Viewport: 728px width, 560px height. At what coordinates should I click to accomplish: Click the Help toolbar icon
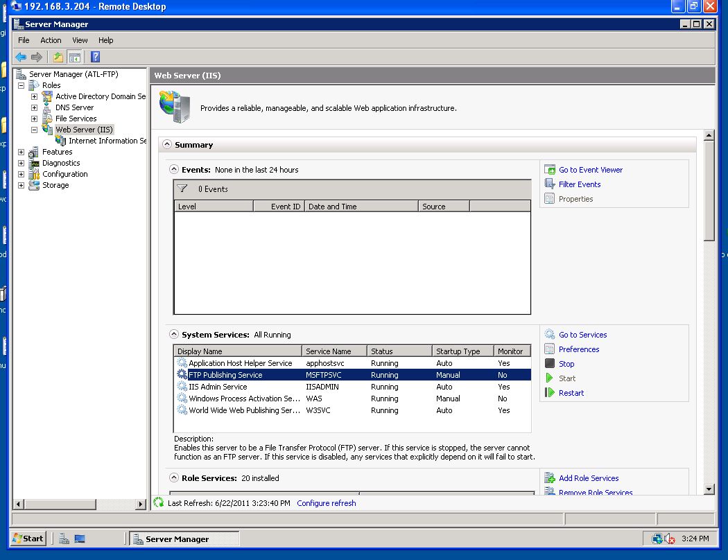coord(96,58)
